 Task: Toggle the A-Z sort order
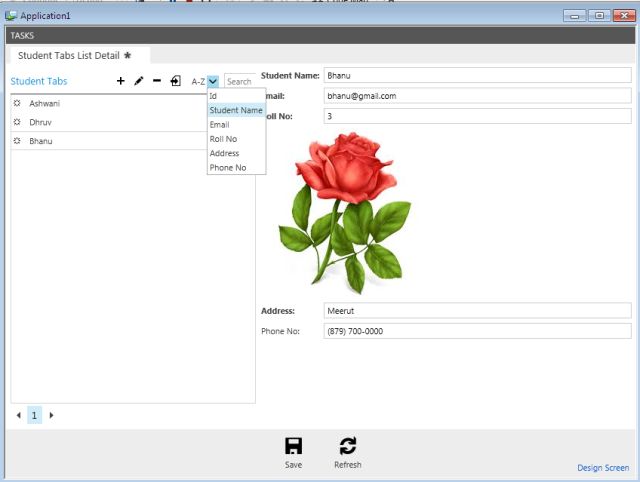coord(198,81)
